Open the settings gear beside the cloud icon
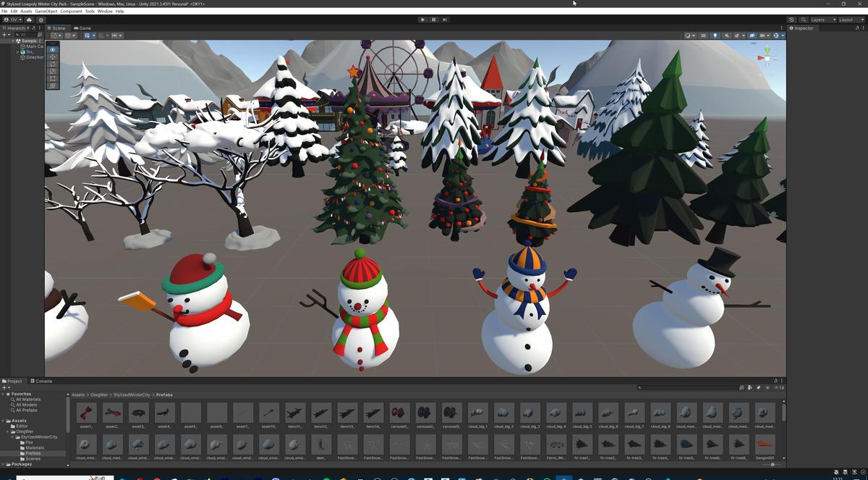Screen dimensions: 868x480 tap(41, 20)
